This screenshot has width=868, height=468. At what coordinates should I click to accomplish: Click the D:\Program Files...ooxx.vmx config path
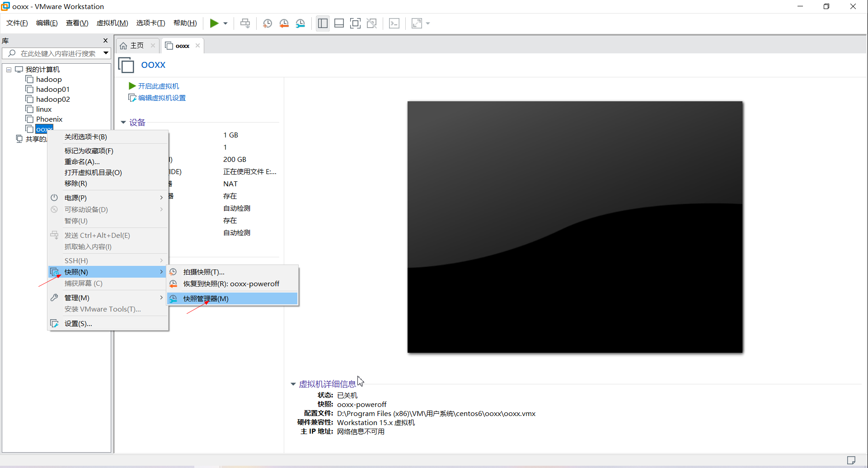pos(436,414)
